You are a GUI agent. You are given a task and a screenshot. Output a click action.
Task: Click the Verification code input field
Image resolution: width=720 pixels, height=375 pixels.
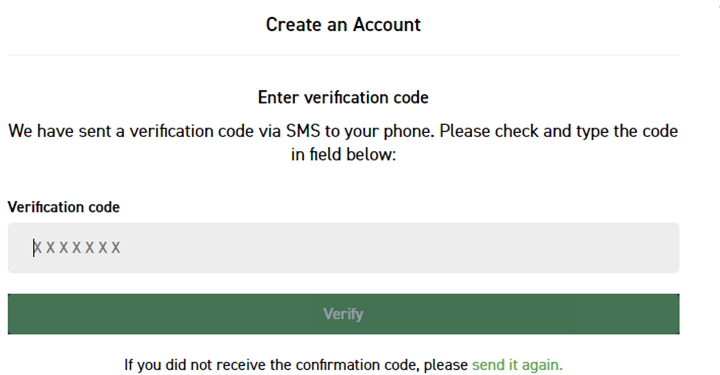pos(343,248)
